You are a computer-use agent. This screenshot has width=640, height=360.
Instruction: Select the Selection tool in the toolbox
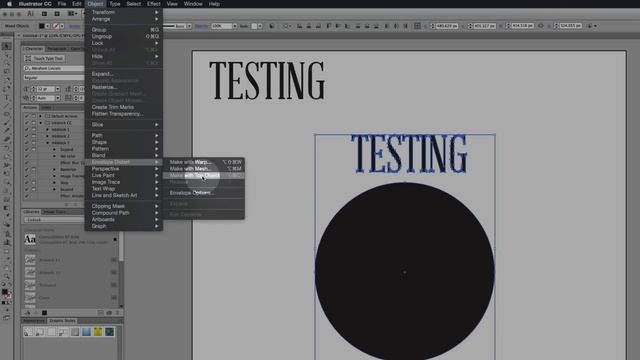[7, 46]
